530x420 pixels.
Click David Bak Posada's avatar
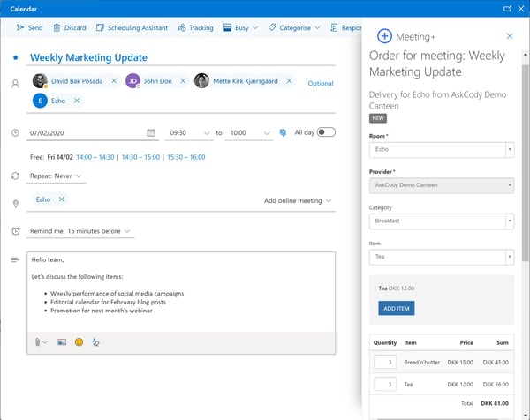[40, 81]
